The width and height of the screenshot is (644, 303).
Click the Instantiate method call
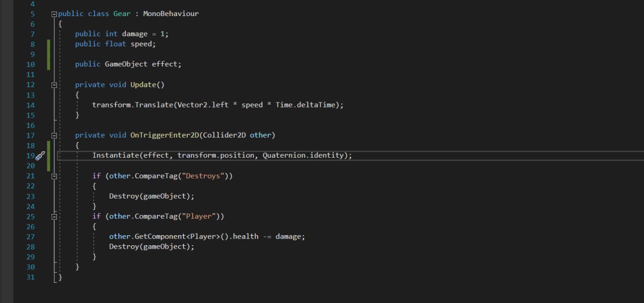point(115,155)
